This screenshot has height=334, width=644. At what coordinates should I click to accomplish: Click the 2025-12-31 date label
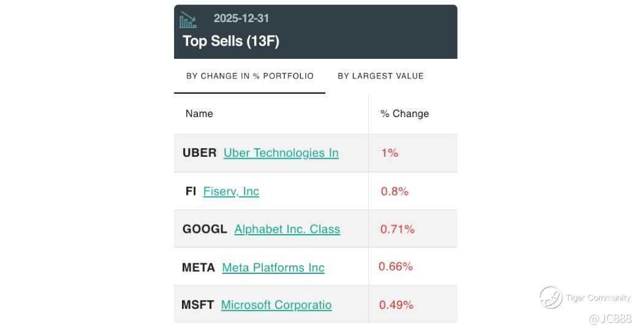(x=241, y=18)
